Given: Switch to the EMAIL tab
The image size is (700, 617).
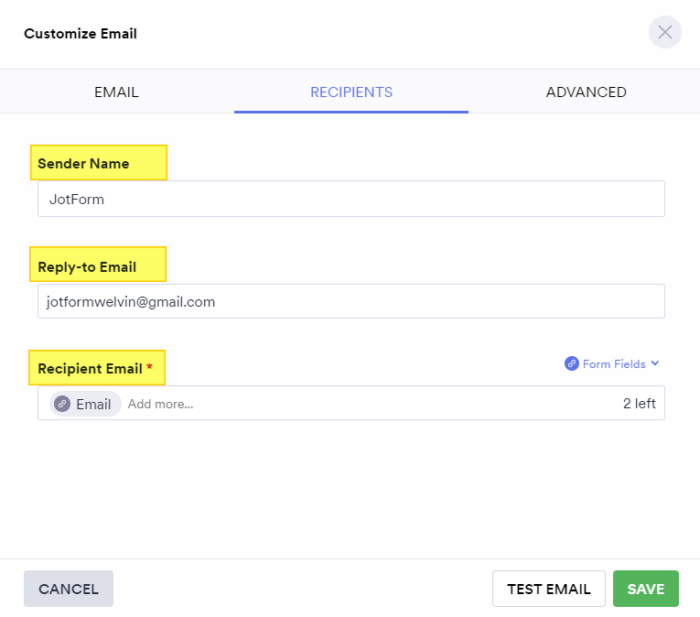Looking at the screenshot, I should pos(116,92).
